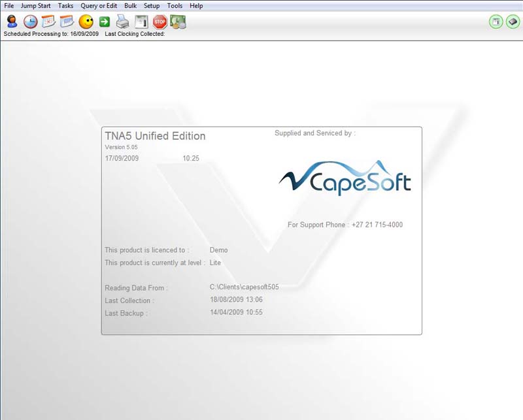This screenshot has height=420, width=523.
Task: Click the green-circled window icon at top right
Action: click(x=496, y=22)
